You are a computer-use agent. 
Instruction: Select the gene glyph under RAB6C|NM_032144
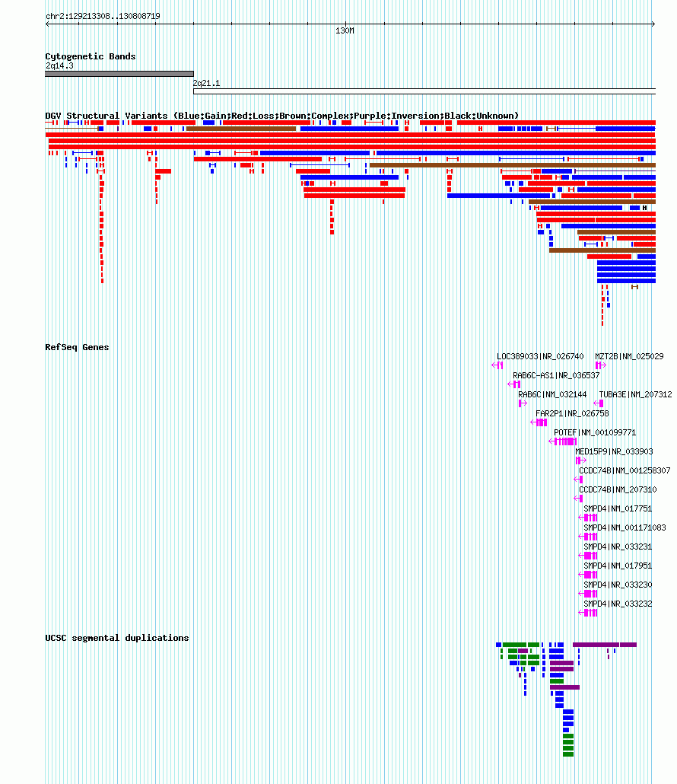click(x=523, y=403)
